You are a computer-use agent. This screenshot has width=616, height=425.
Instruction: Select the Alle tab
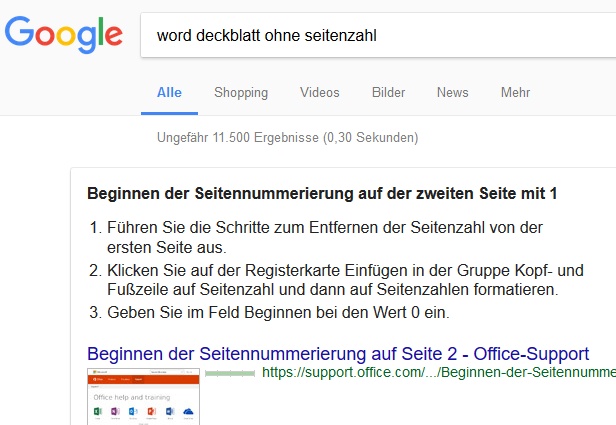tap(169, 92)
